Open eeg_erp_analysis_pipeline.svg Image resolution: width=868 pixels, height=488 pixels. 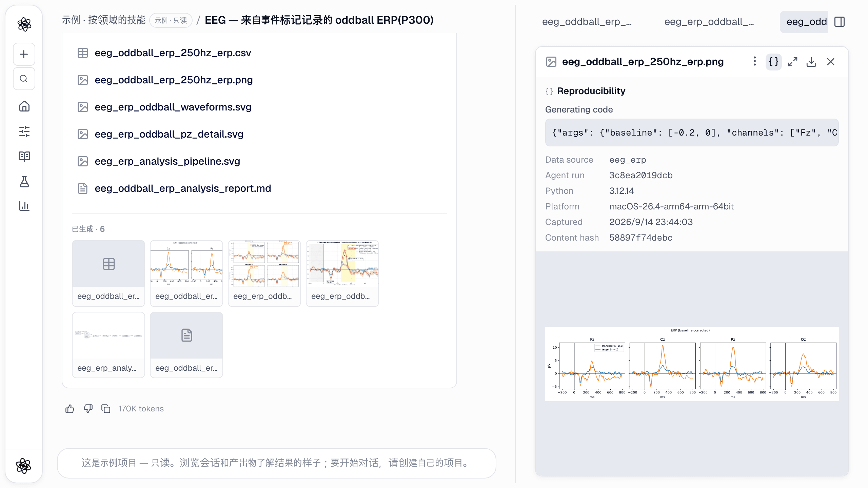(x=167, y=161)
